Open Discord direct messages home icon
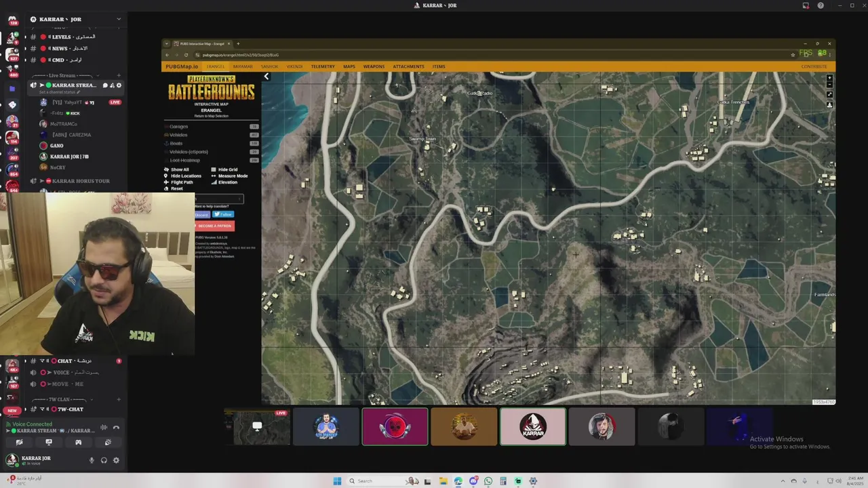868x488 pixels. pos(12,20)
